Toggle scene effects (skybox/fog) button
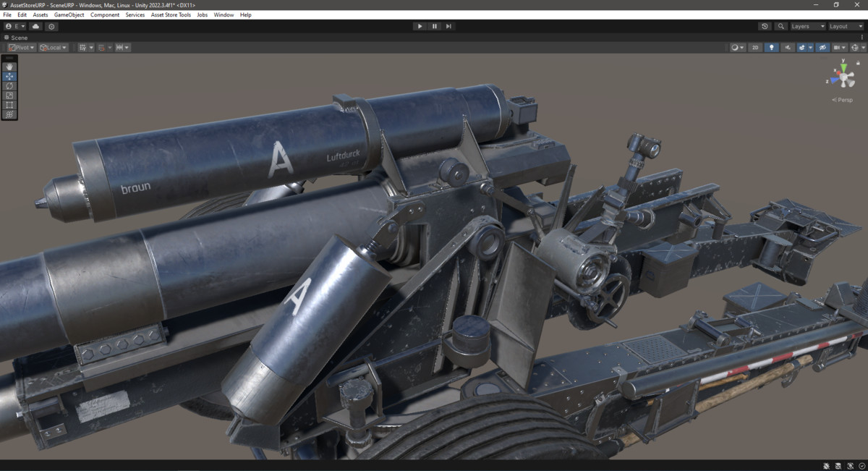This screenshot has height=471, width=868. [802, 48]
